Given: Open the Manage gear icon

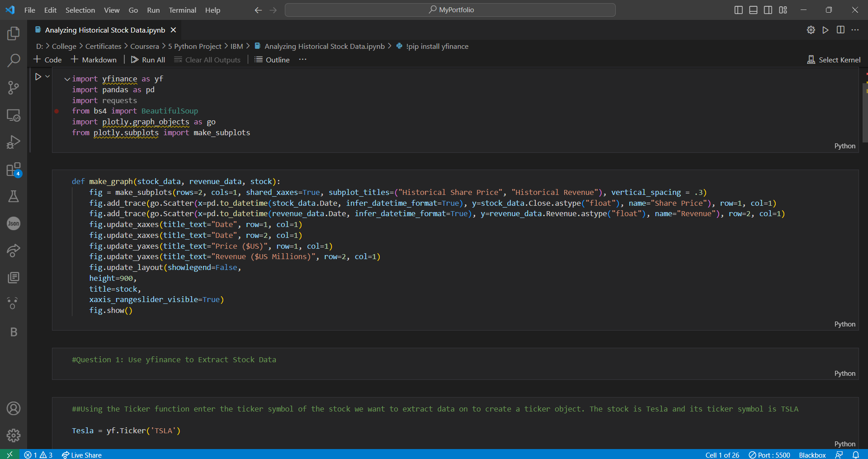Looking at the screenshot, I should click(14, 435).
